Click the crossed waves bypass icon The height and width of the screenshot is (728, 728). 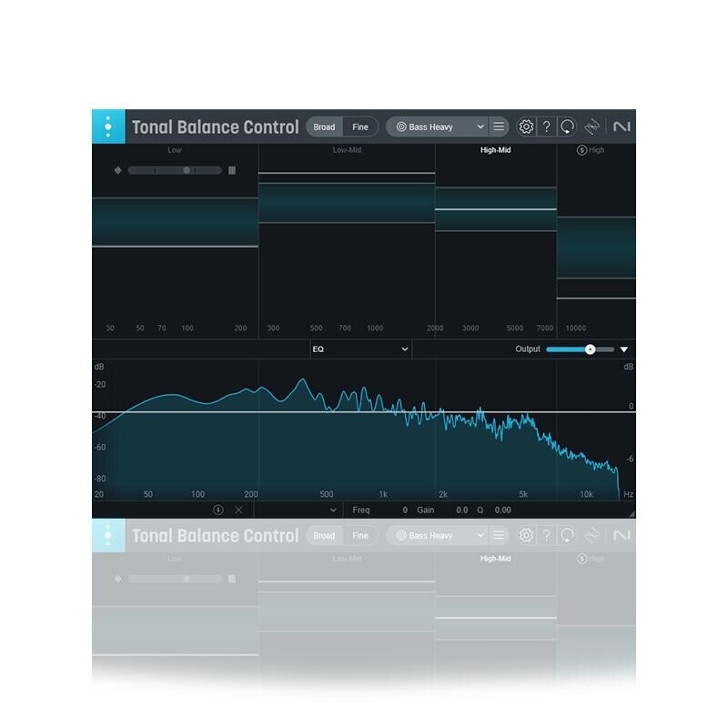(592, 126)
